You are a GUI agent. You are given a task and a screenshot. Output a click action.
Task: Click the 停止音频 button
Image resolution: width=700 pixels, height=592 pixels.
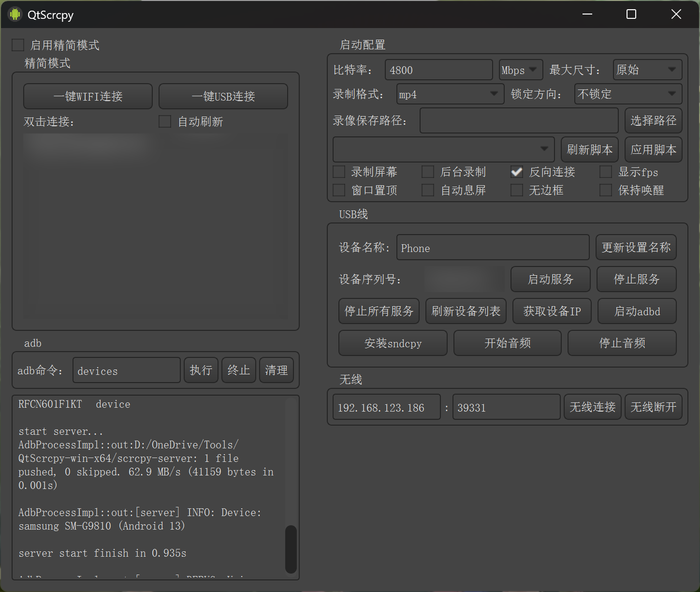pos(622,343)
